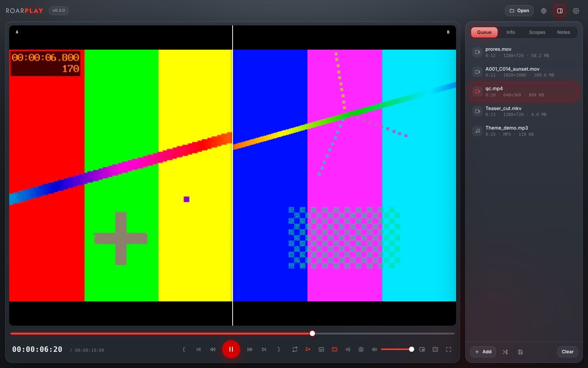Mute the audio
The image size is (588, 368).
pos(374,349)
